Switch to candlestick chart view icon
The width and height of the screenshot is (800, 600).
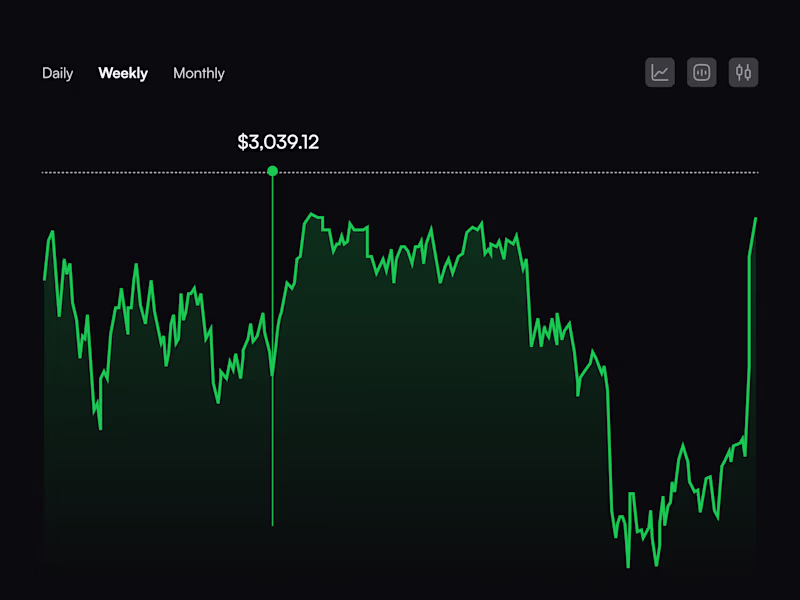743,72
